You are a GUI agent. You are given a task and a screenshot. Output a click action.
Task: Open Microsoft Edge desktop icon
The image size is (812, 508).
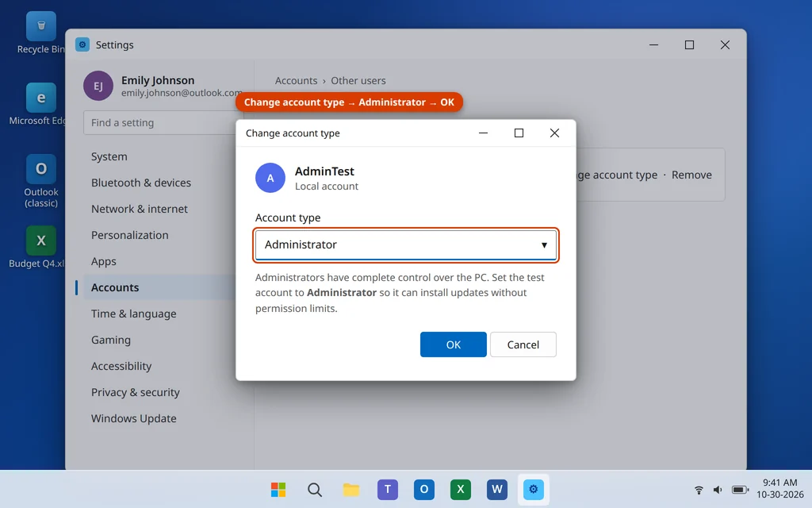pyautogui.click(x=41, y=104)
